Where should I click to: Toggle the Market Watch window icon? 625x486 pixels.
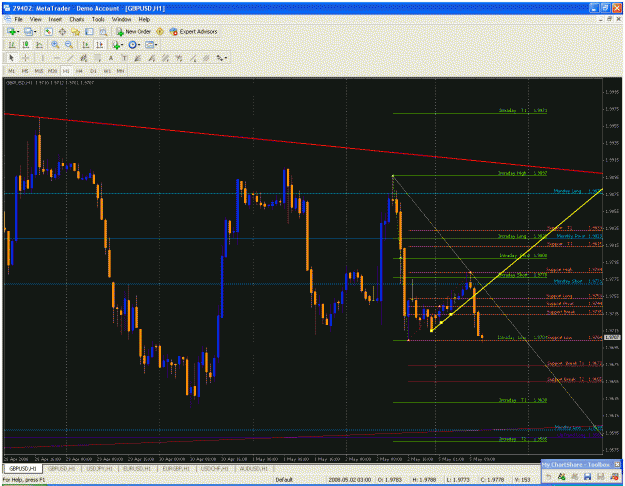point(49,31)
